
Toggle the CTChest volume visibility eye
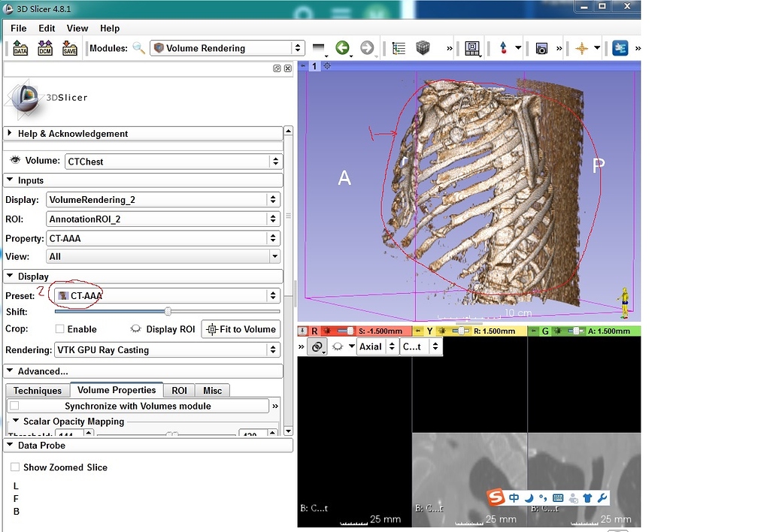click(15, 161)
